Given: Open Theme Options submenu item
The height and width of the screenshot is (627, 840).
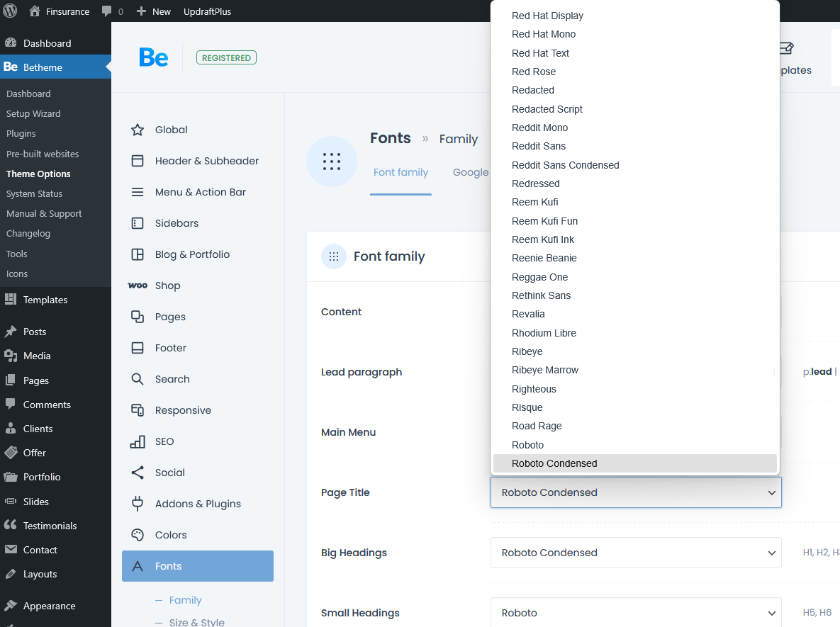Looking at the screenshot, I should coord(38,174).
